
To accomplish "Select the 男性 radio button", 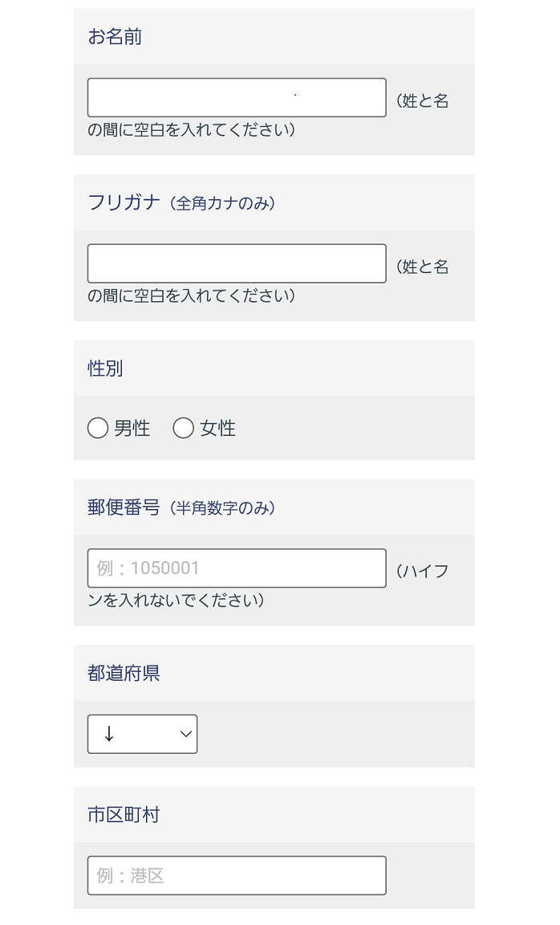I will click(x=98, y=428).
